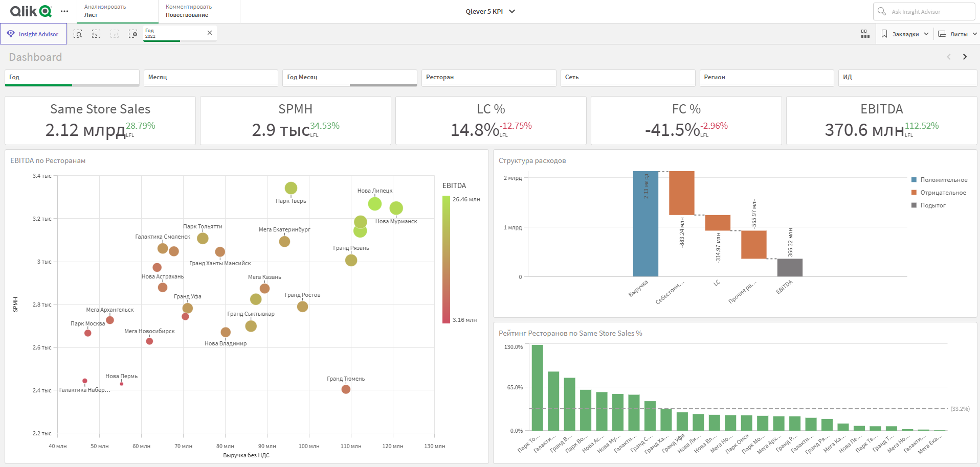Switch to Комментировать Повествование tab
The width and height of the screenshot is (980, 467).
[x=199, y=11]
